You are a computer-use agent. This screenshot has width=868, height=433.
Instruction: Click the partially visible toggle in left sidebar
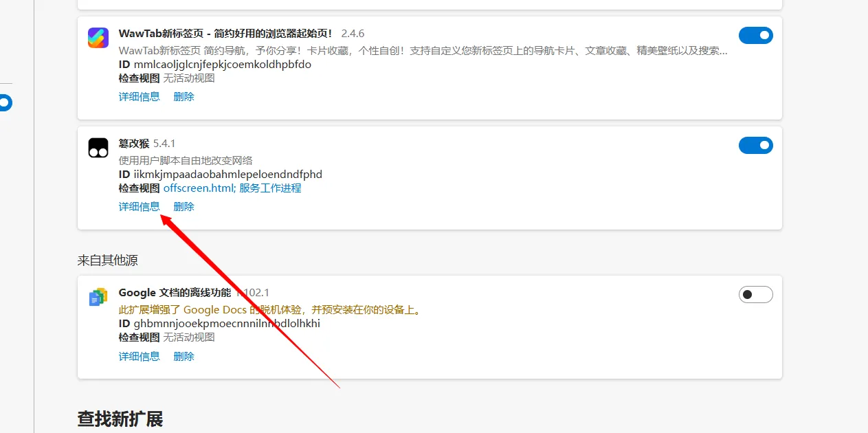point(5,103)
